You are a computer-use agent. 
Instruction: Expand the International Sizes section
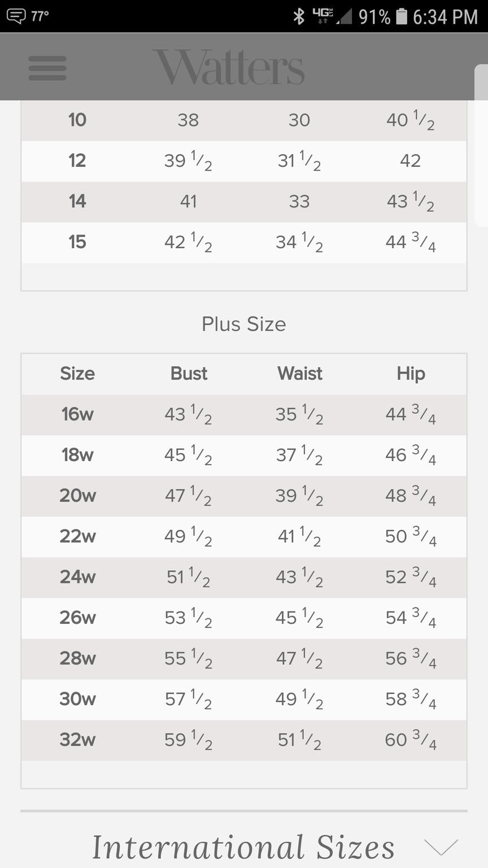click(244, 847)
